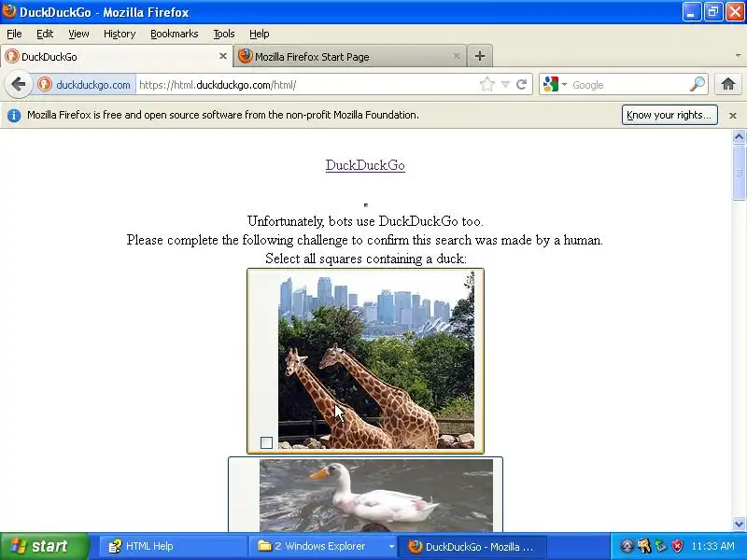Click the search magnifier icon
747x560 pixels.
coord(697,84)
